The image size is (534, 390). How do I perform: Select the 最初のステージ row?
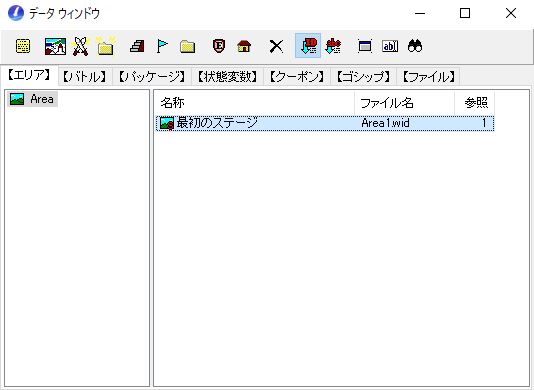click(x=325, y=123)
